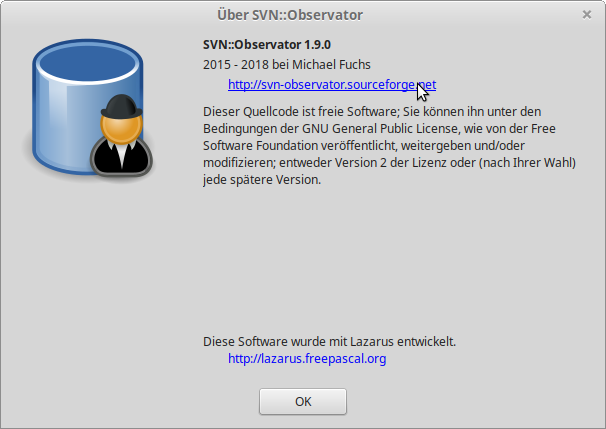Click the 'Über SVN::Observator' title bar
The image size is (606, 429).
point(290,15)
